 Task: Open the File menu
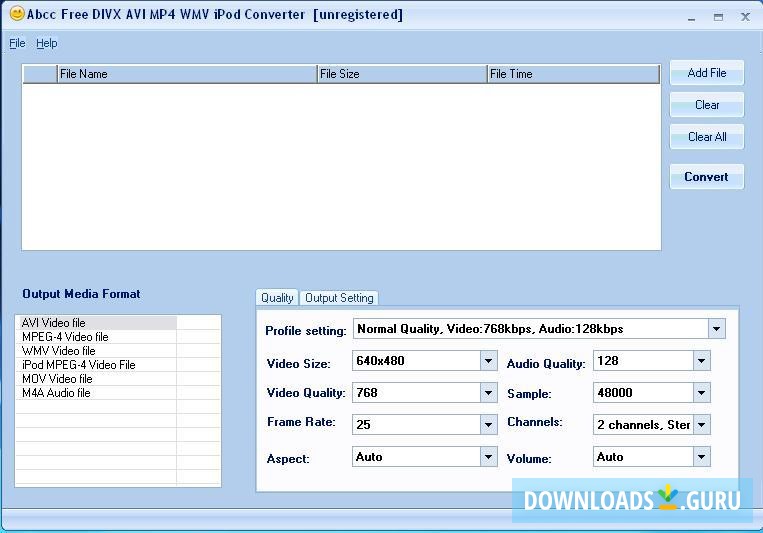(x=17, y=43)
